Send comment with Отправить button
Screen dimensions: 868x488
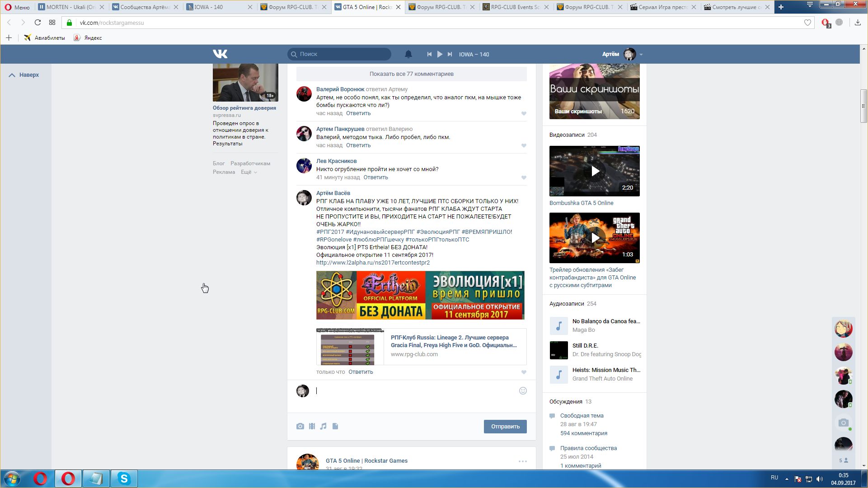coord(505,427)
